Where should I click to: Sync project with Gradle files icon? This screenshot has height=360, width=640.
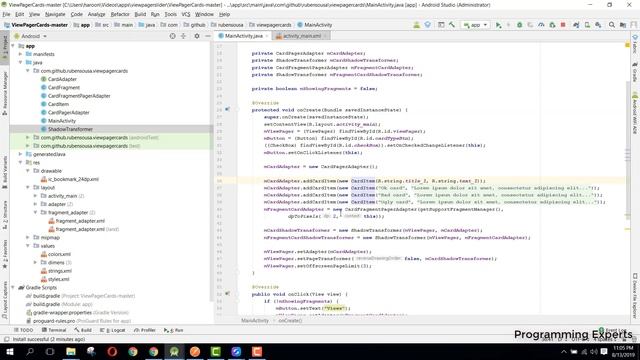click(576, 25)
